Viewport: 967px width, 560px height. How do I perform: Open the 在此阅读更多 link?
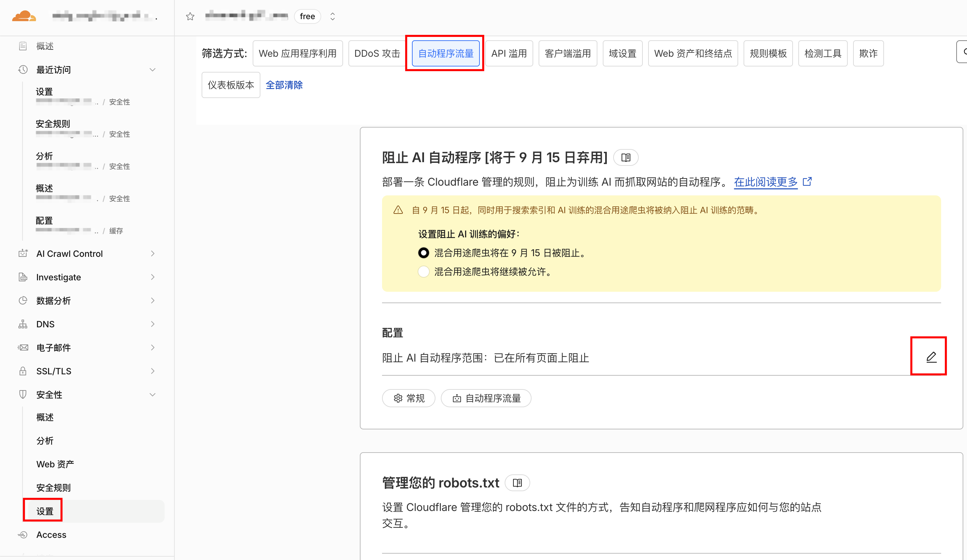[765, 182]
